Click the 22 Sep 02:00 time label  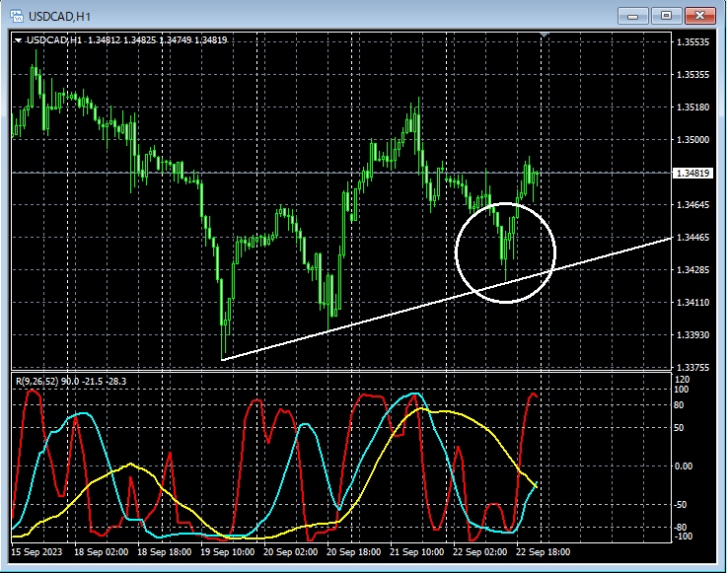click(480, 552)
